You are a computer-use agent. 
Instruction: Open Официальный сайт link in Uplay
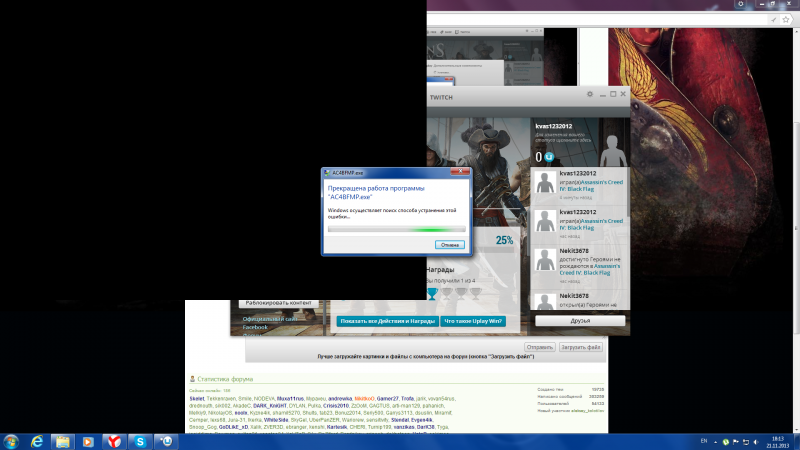[270, 319]
